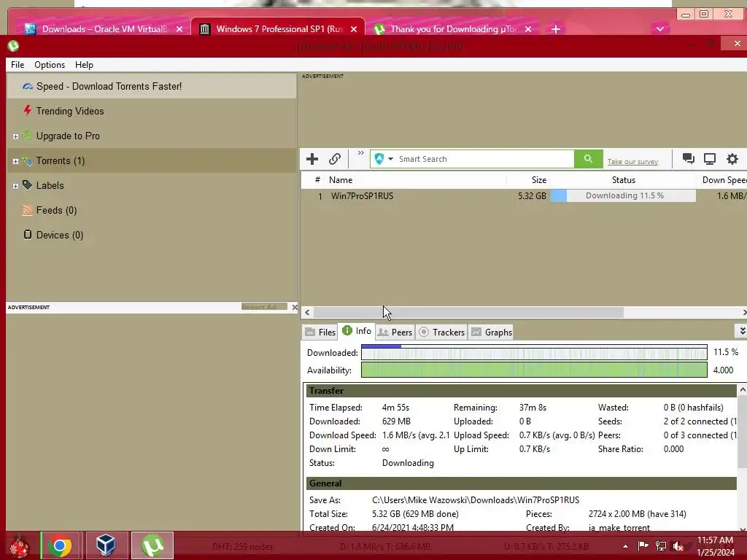Image resolution: width=747 pixels, height=560 pixels.
Task: Click the green search magnifier button
Action: pos(589,159)
